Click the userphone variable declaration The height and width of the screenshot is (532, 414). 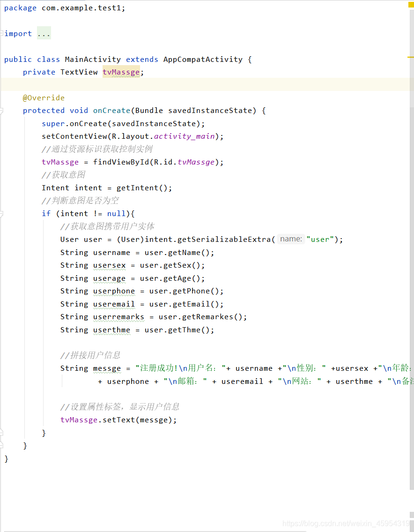(x=114, y=291)
